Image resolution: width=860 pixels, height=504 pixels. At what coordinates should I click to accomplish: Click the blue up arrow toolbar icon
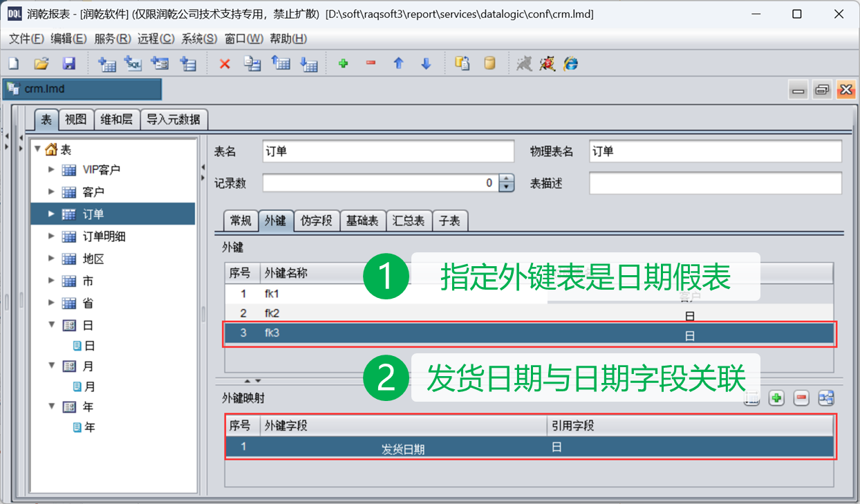[x=398, y=64]
